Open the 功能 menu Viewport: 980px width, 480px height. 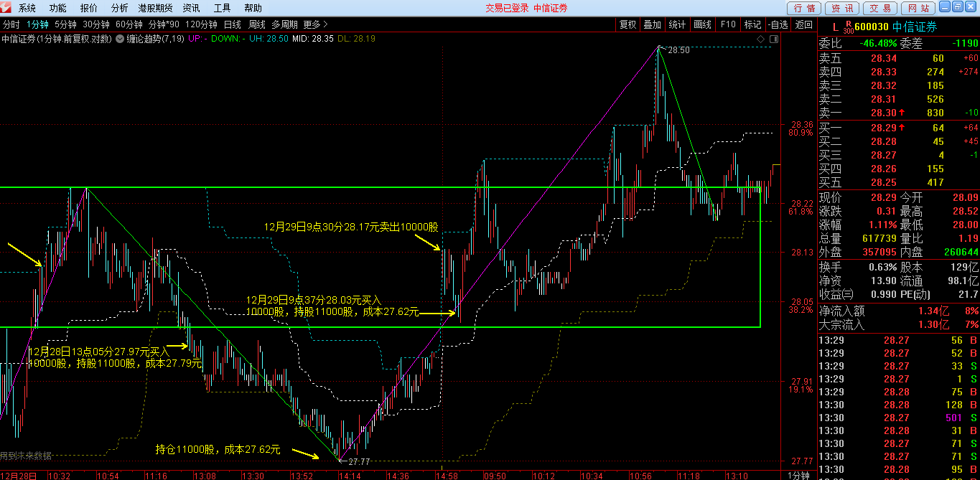[58, 8]
